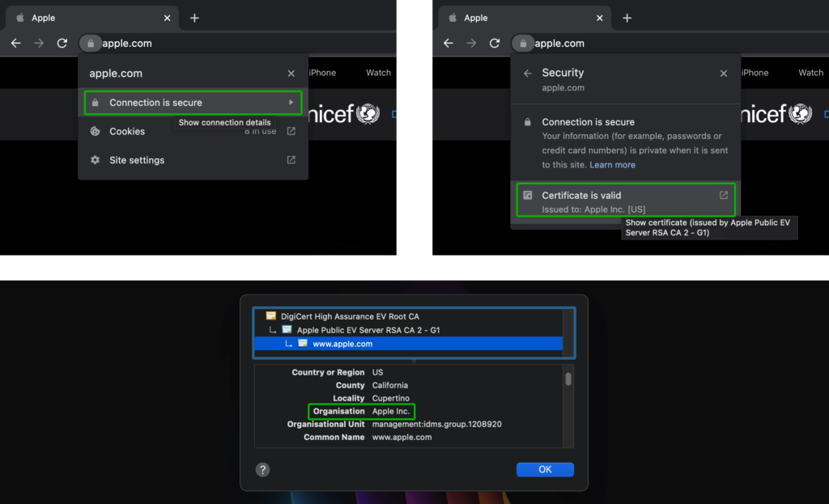Close the Security panel

724,74
